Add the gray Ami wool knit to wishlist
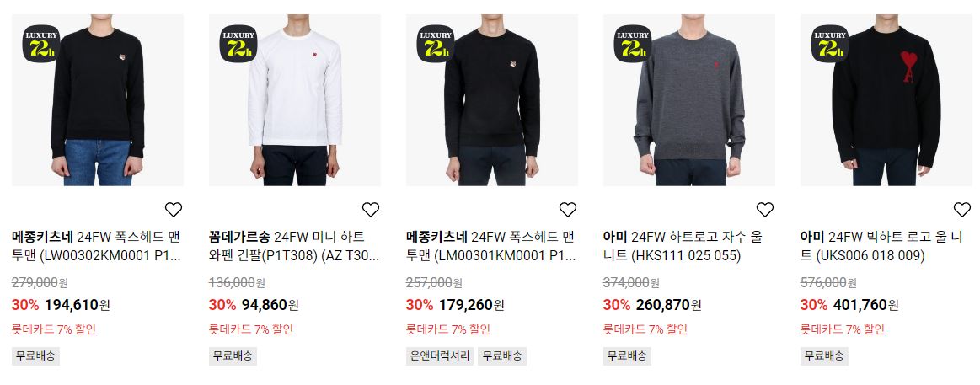Viewport: 980px width, 385px height. (765, 210)
